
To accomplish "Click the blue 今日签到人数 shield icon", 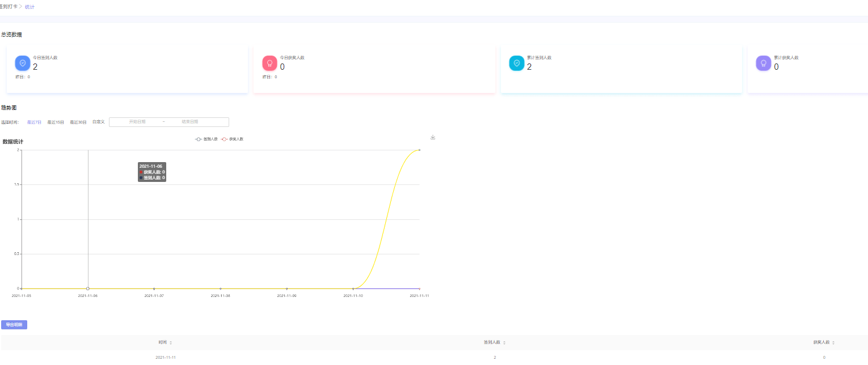I will point(23,63).
